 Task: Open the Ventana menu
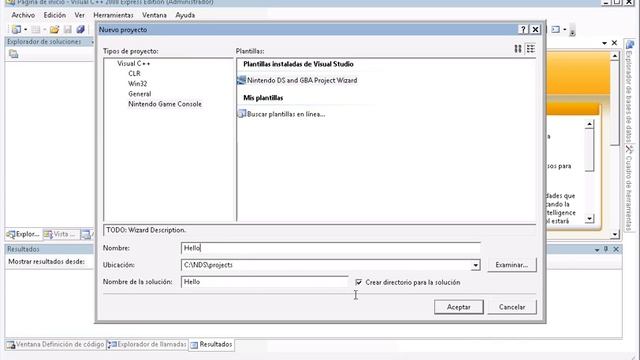[154, 15]
